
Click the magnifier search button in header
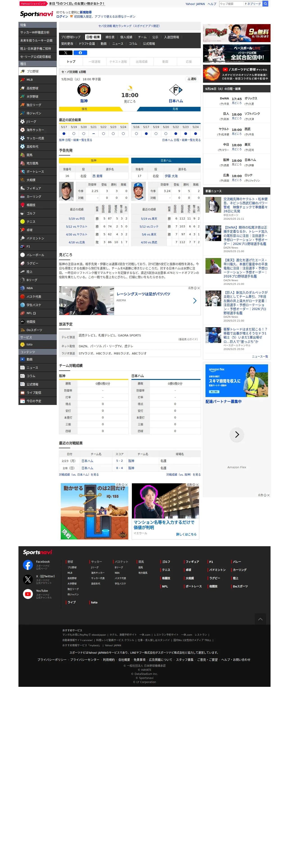point(265,4)
